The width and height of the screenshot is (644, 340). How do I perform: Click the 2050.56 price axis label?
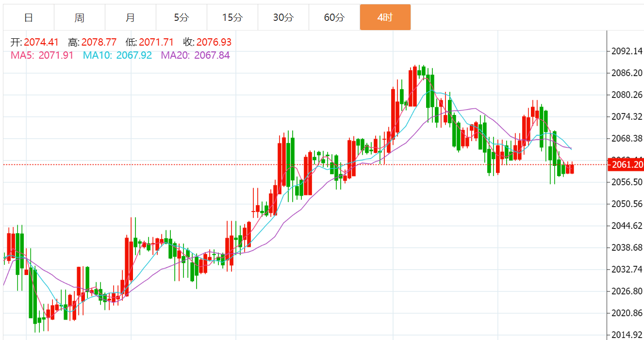pos(627,204)
